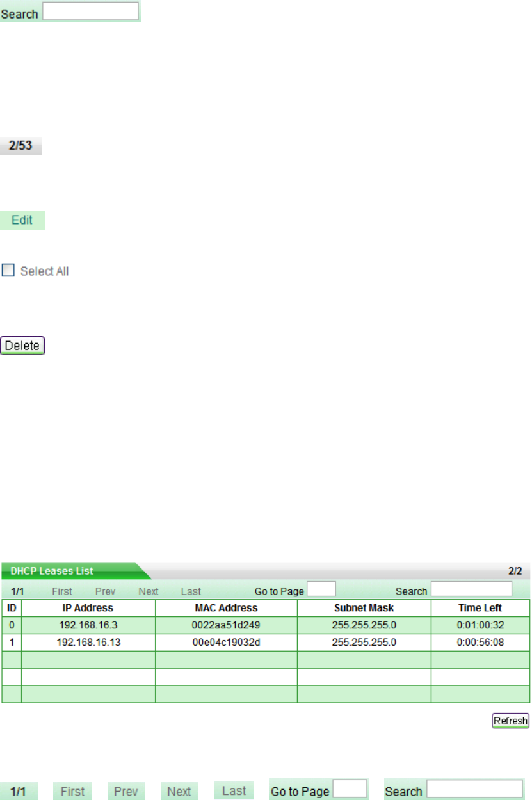Click the bottom Next pagination button
This screenshot has width=532, height=800.
click(180, 791)
